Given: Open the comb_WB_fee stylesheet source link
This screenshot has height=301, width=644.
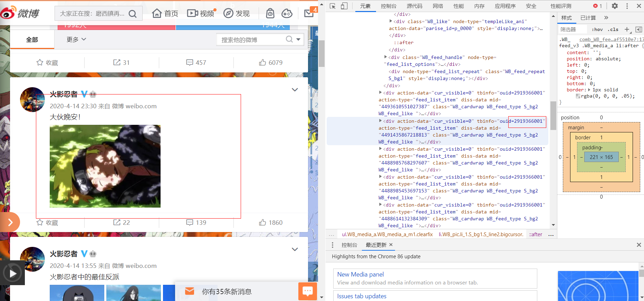Looking at the screenshot, I should coord(612,39).
